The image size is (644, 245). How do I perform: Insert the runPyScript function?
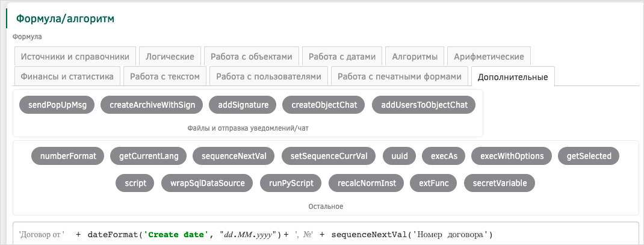(x=291, y=183)
